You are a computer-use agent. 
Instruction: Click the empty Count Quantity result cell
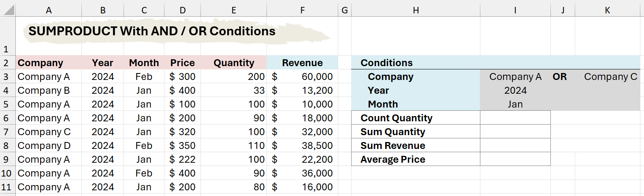[x=515, y=118]
